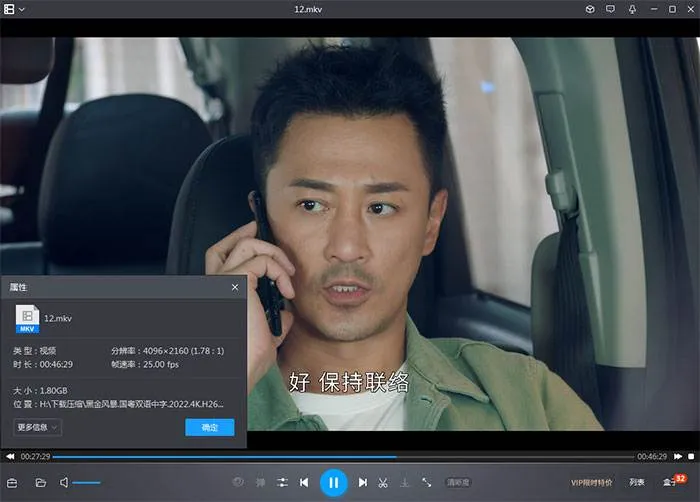Click the dimmed circular icon left of 弹
This screenshot has width=700, height=502.
point(238,482)
